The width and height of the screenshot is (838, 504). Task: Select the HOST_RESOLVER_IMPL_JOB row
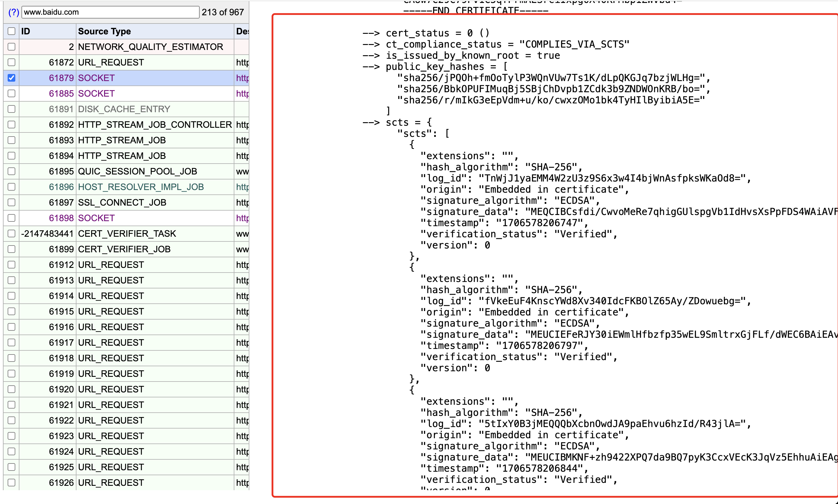coord(141,187)
